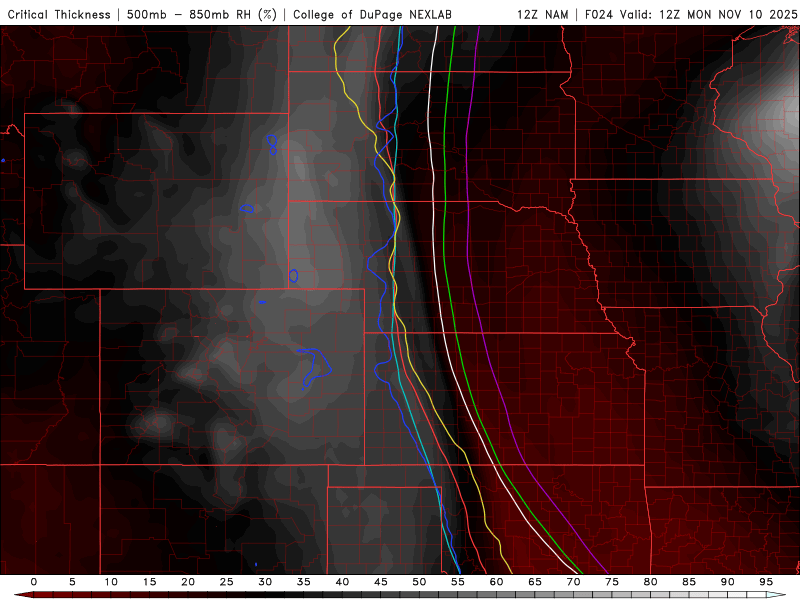Viewport: 800px width, 600px height.
Task: Click the colorbar label "90"
Action: point(727,582)
